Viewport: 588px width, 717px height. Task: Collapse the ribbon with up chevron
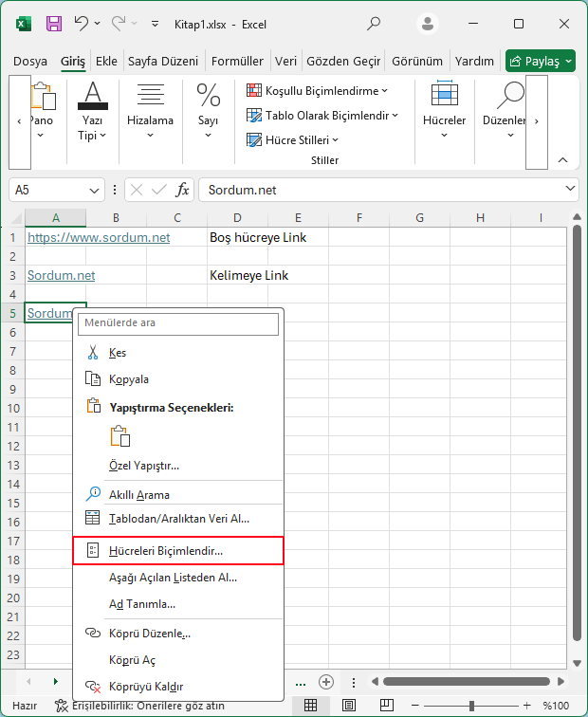[x=562, y=160]
